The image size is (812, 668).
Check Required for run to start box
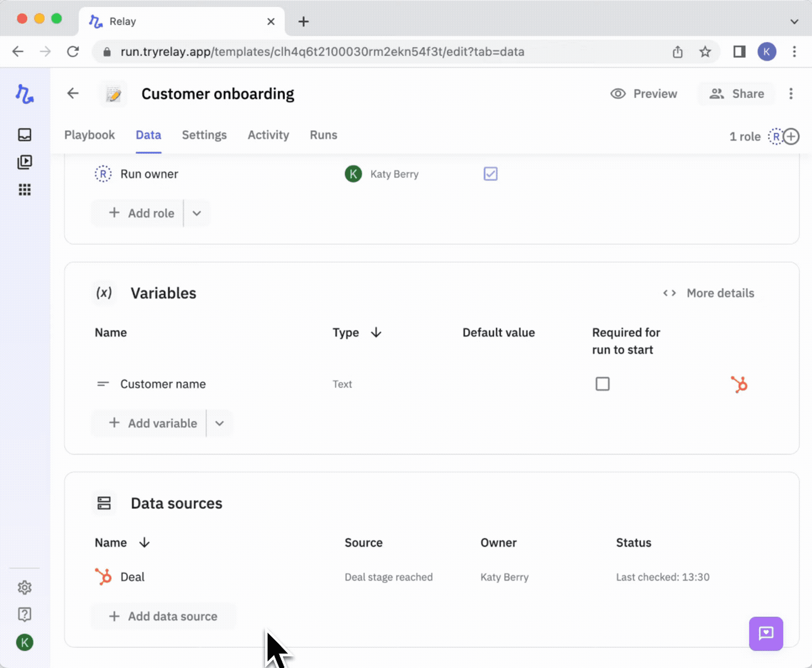pos(602,384)
